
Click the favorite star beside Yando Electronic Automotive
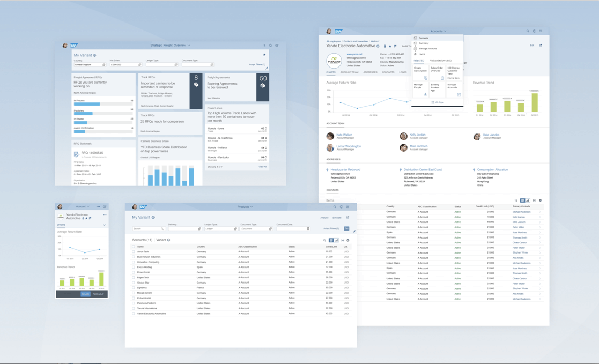click(390, 46)
